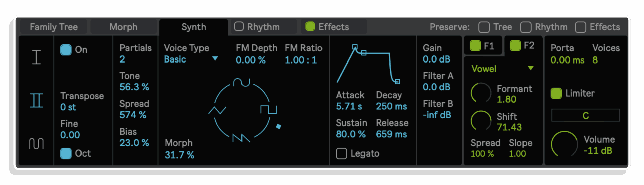Select oscillator I icon
This screenshot has width=644, height=185.
pos(36,57)
